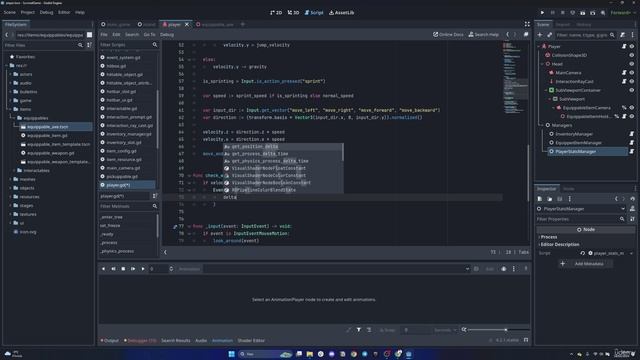640x360 pixels.
Task: Sort files in the FileSystem dock
Action: [x=89, y=45]
